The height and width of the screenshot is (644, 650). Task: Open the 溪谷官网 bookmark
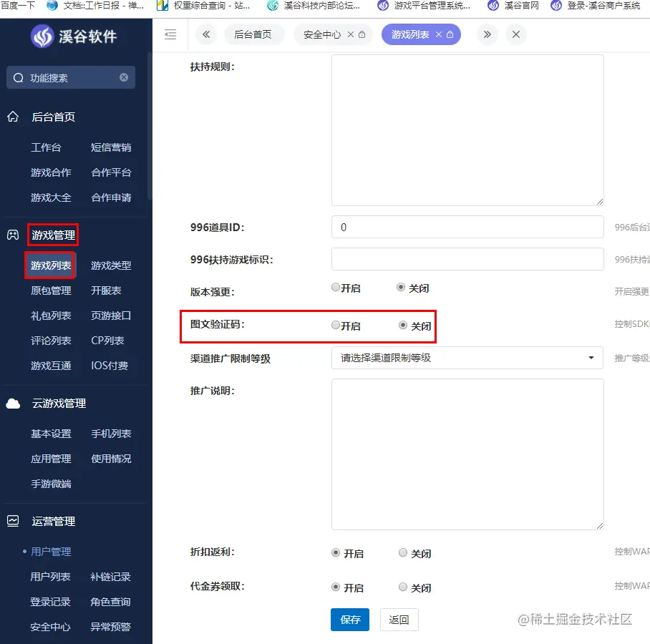[513, 6]
